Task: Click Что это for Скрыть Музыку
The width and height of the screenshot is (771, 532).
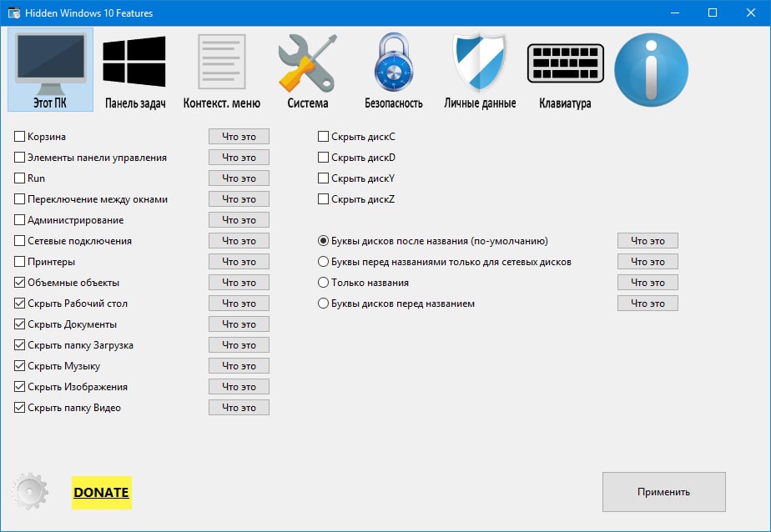Action: point(239,366)
